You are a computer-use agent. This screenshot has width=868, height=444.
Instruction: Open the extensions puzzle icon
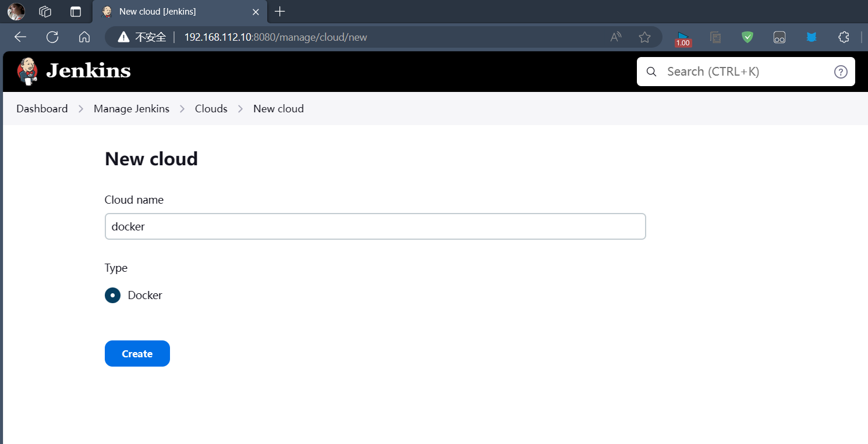tap(844, 37)
